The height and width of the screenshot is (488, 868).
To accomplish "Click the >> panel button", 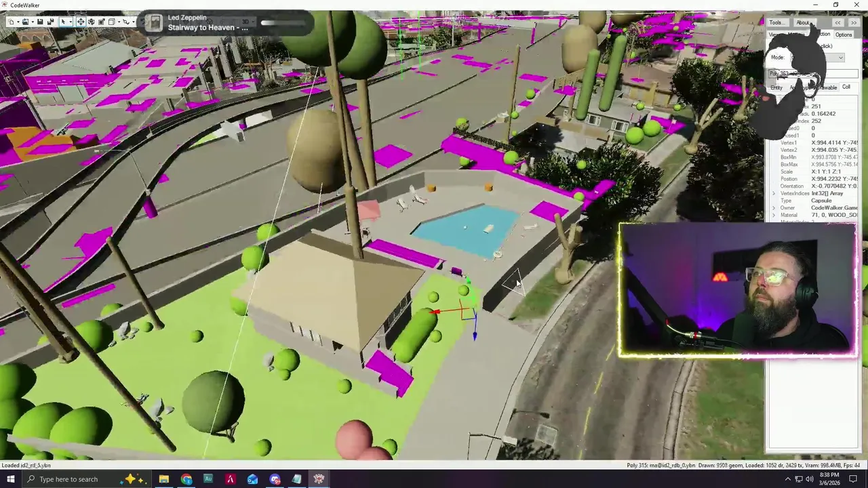I will (854, 22).
